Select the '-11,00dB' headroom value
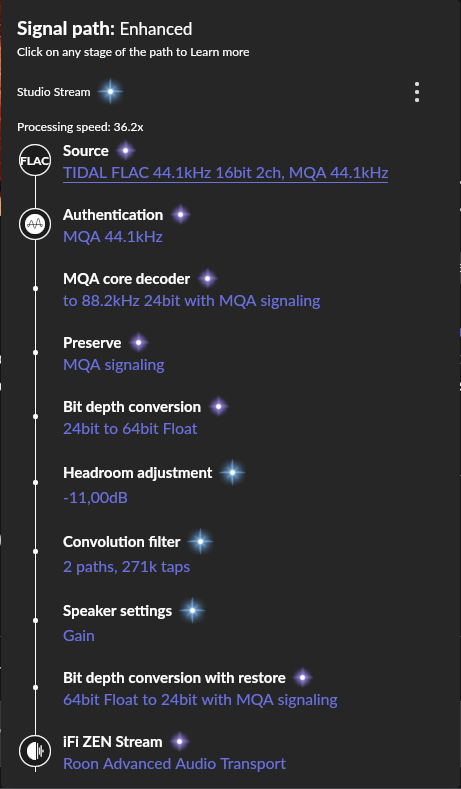Screen dimensions: 461x789 (x=95, y=498)
